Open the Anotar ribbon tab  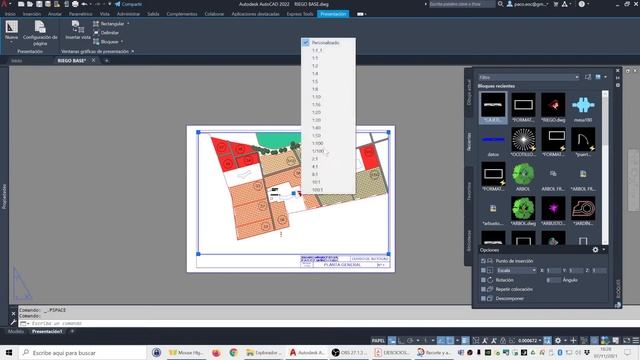pos(55,14)
